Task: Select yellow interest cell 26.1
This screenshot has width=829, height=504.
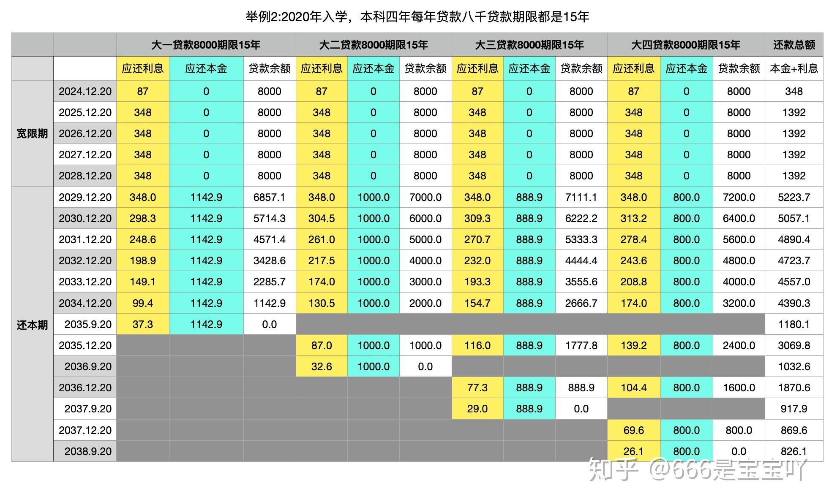Action: [634, 451]
